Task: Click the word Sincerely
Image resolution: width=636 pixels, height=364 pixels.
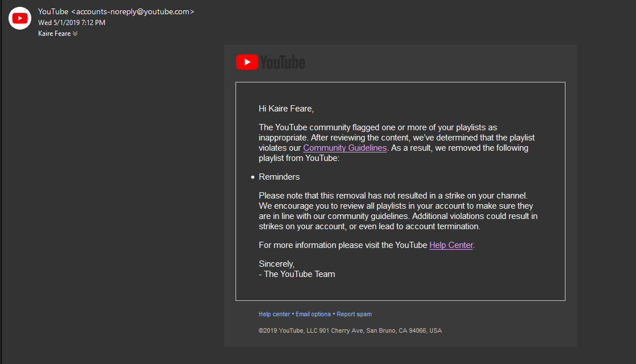Action: point(276,264)
